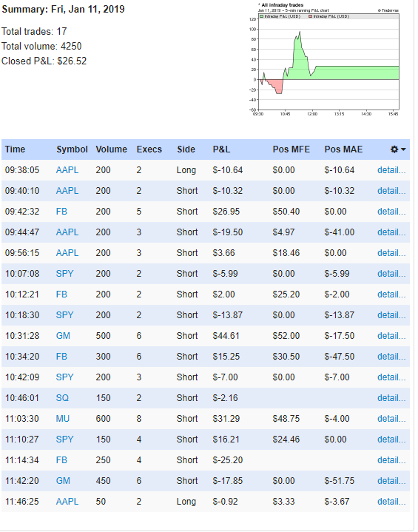Open AAPL symbol link at 11:46:25
Image resolution: width=418 pixels, height=532 pixels.
point(67,501)
